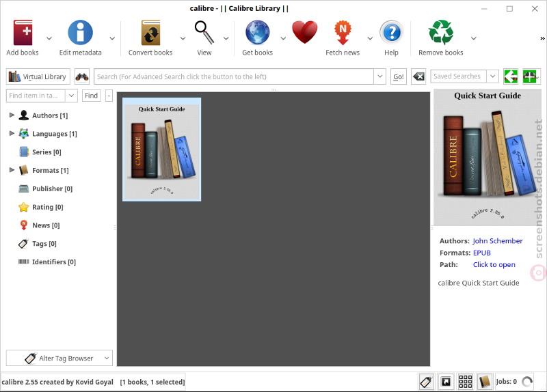Click the Find button
Screen dimensions: 547x392
coord(92,96)
